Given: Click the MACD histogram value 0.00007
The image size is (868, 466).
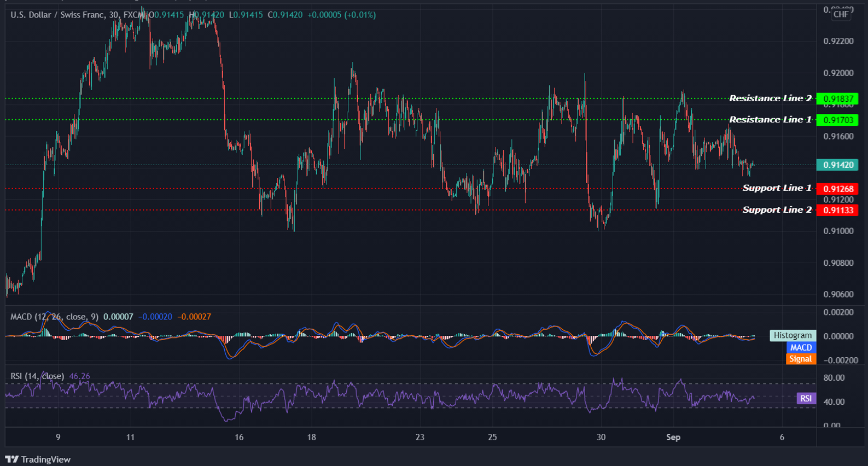Looking at the screenshot, I should 118,317.
